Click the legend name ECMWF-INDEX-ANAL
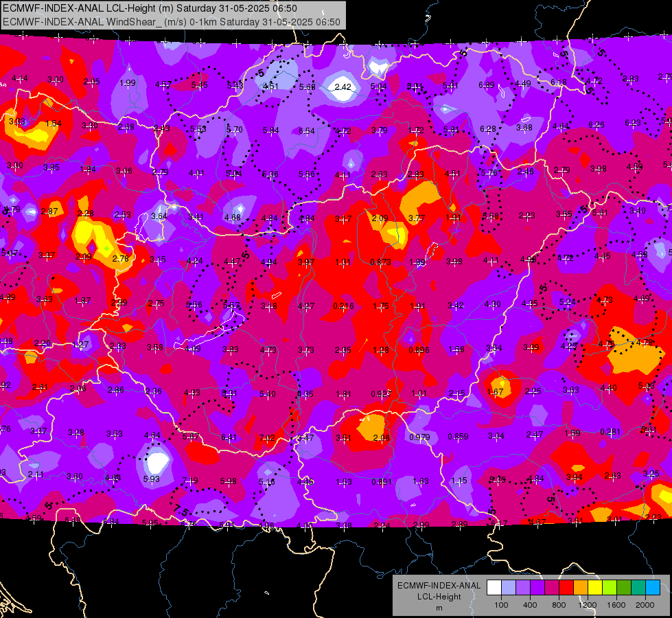The width and height of the screenshot is (672, 618). pyautogui.click(x=439, y=586)
